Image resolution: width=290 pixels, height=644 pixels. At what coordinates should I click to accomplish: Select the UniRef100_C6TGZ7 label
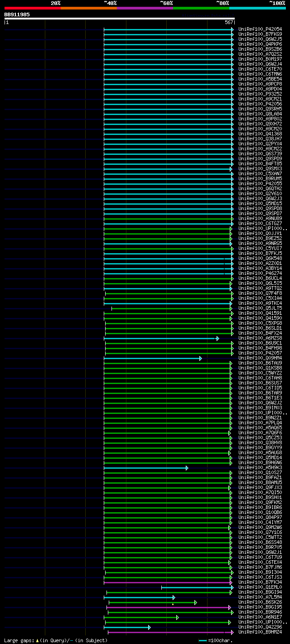pyautogui.click(x=260, y=224)
